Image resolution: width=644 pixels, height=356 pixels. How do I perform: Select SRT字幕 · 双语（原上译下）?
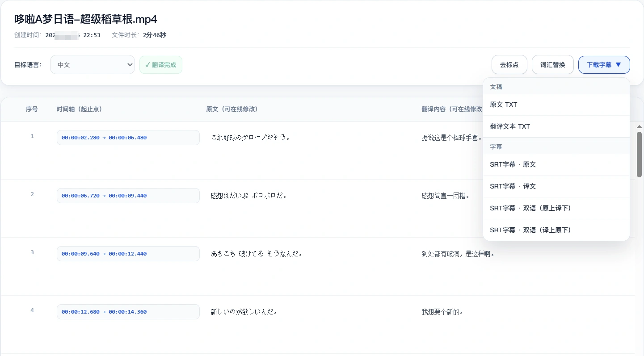tap(556, 208)
